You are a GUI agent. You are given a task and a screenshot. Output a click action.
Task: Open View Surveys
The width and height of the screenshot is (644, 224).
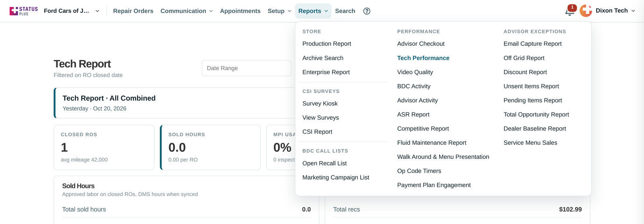(x=321, y=118)
